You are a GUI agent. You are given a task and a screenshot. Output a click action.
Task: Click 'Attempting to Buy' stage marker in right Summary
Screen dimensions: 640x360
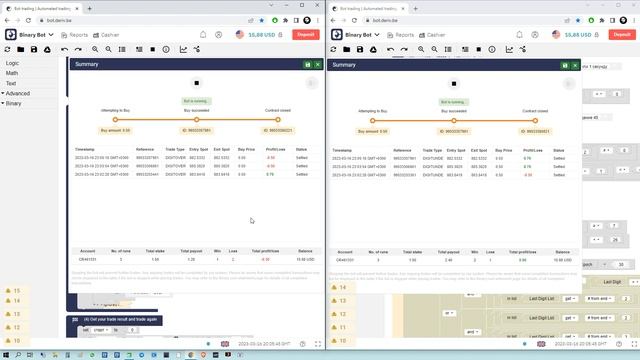[372, 121]
